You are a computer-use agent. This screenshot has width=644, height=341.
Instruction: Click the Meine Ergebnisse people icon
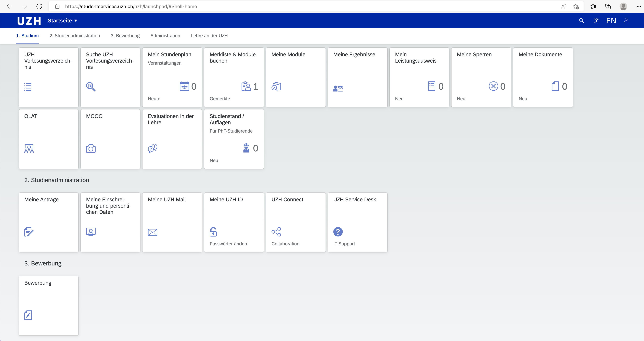(338, 88)
